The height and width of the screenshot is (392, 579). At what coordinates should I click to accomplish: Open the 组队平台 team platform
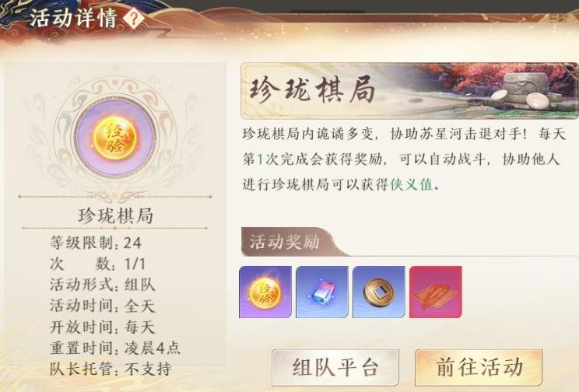coord(335,367)
